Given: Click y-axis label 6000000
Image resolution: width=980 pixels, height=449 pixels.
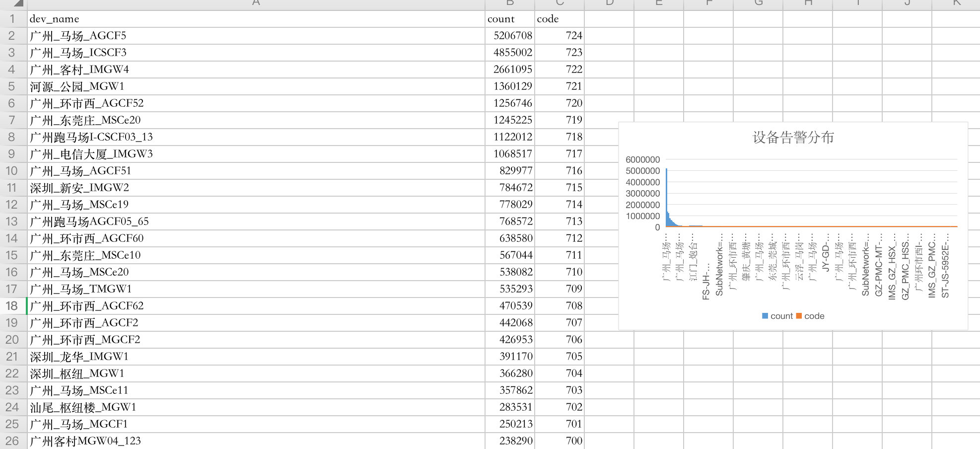Looking at the screenshot, I should [642, 159].
